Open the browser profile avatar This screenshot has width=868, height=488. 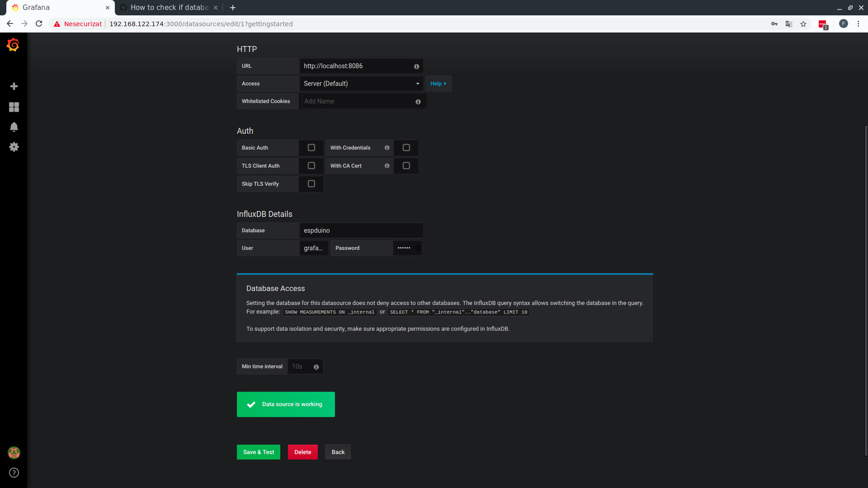[x=844, y=24]
